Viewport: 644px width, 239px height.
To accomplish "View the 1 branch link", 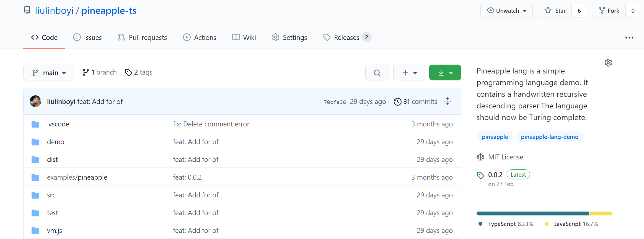I will coord(100,72).
